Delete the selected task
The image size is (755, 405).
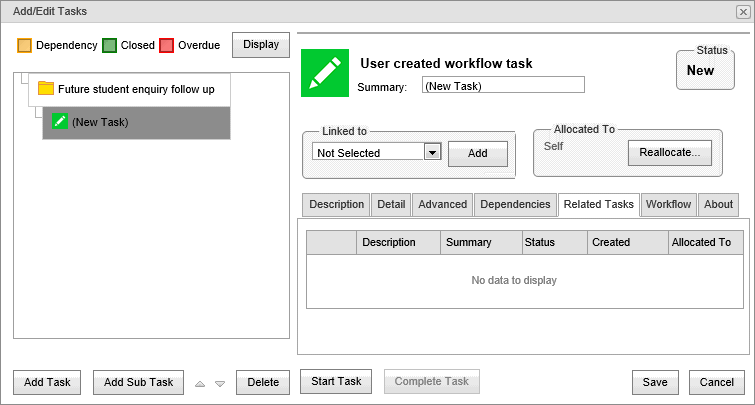(263, 382)
